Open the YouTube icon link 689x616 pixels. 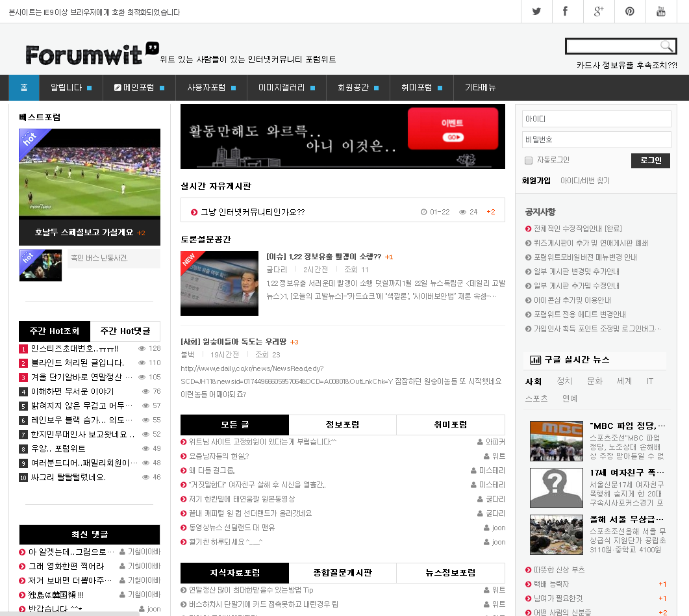[x=661, y=11]
